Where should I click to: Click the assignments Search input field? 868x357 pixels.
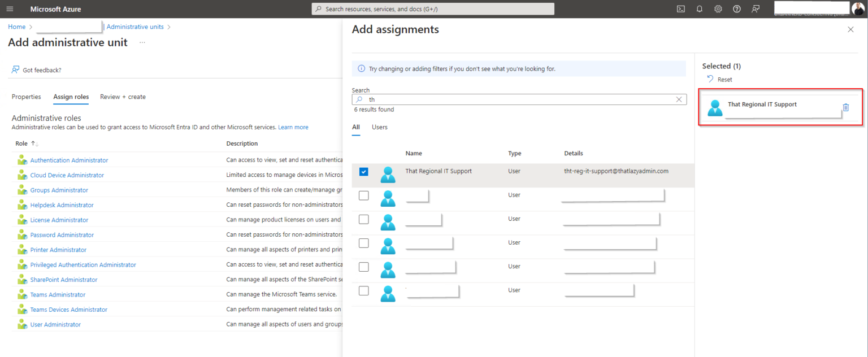[x=519, y=99]
